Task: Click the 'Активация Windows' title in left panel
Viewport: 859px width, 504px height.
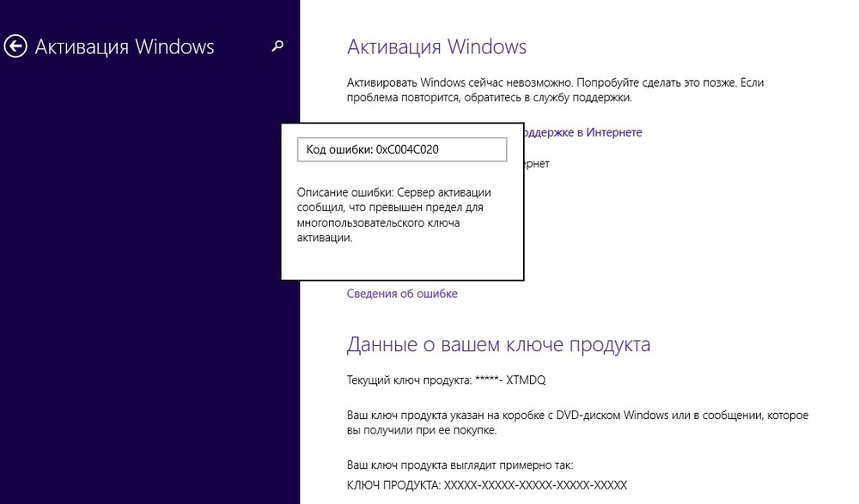Action: click(125, 46)
